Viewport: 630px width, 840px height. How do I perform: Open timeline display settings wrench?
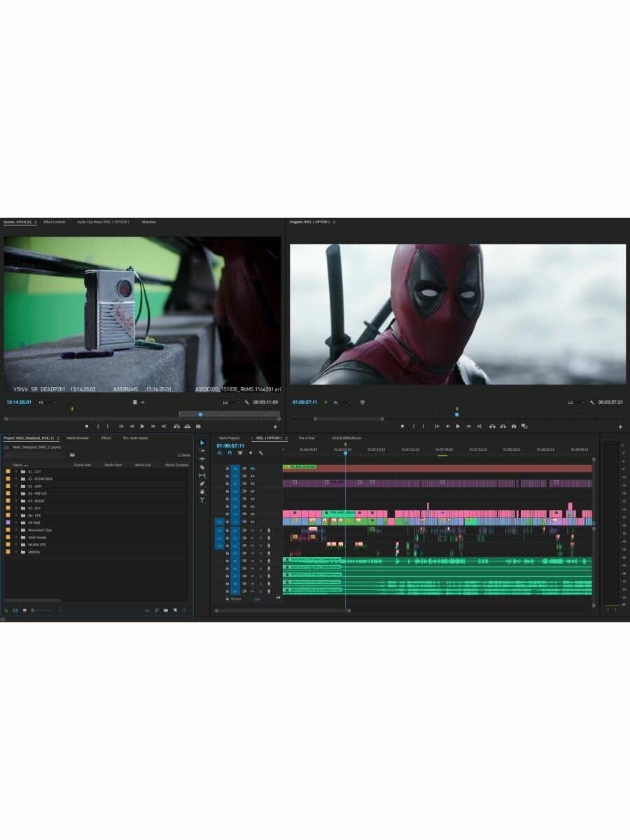coord(260,453)
